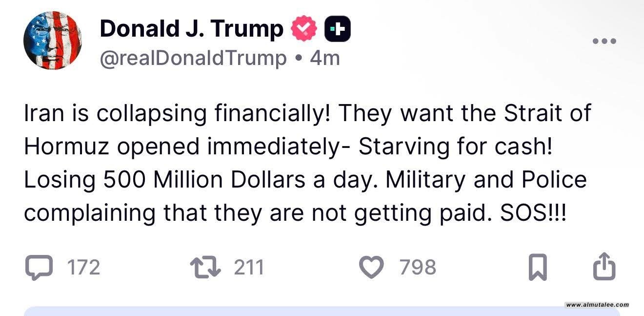Open the three-dot more options menu
Viewport: 644px width, 316px height.
[x=604, y=41]
